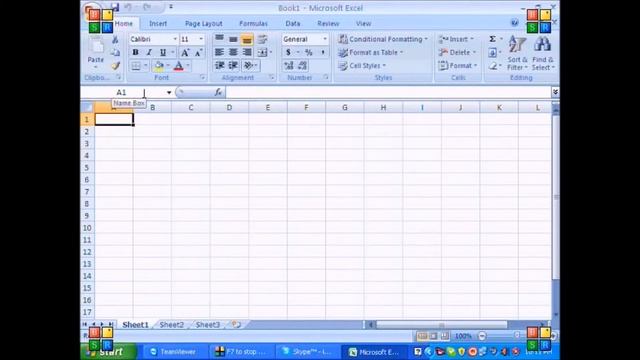The image size is (640, 360).
Task: Center text horizontally
Action: tap(233, 52)
